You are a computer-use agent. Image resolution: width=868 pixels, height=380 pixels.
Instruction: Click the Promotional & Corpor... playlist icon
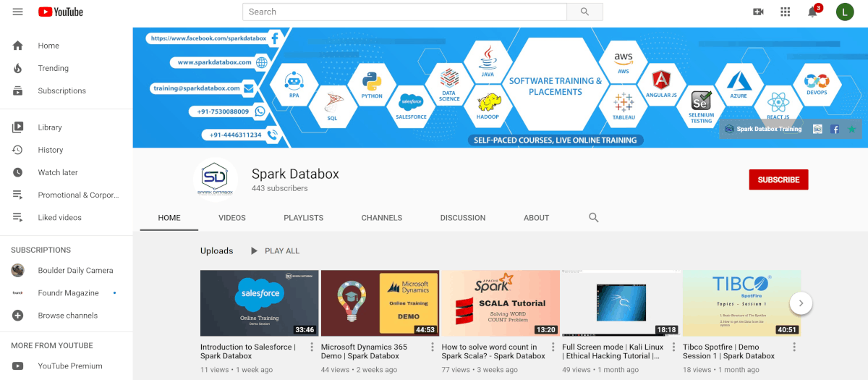18,195
